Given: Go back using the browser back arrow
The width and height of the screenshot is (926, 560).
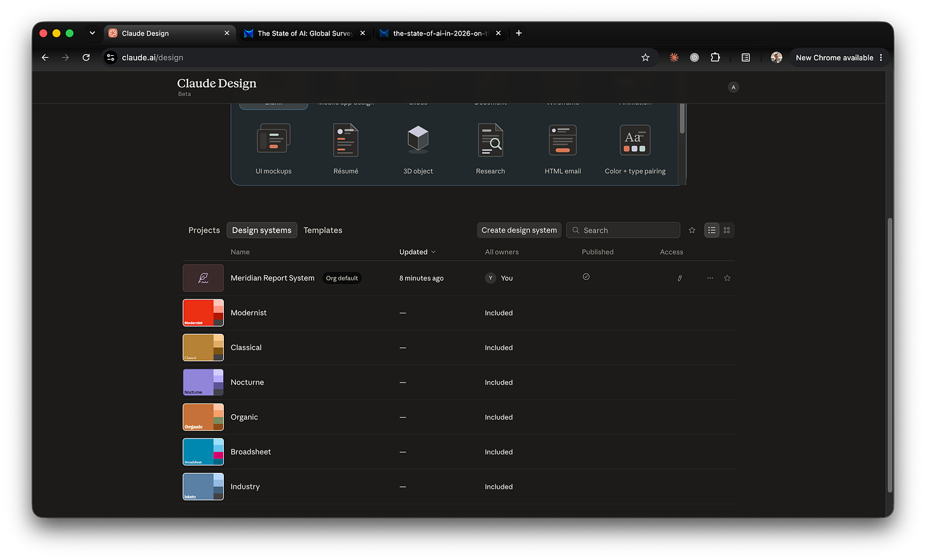Looking at the screenshot, I should (x=45, y=57).
